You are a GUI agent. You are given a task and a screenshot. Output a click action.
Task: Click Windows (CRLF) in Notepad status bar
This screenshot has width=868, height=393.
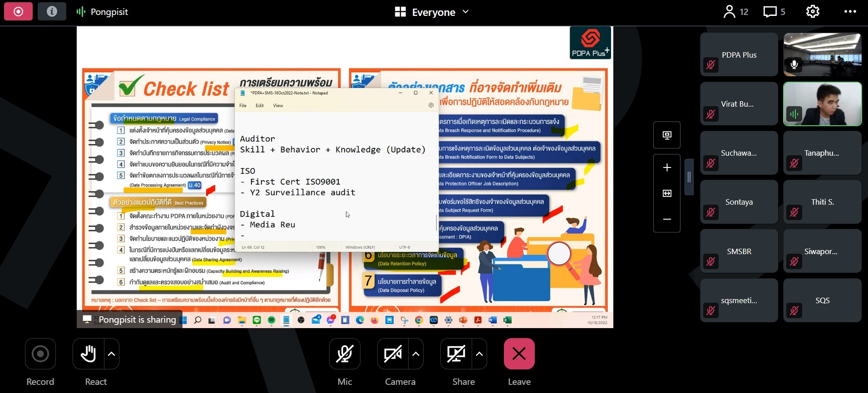coord(360,247)
